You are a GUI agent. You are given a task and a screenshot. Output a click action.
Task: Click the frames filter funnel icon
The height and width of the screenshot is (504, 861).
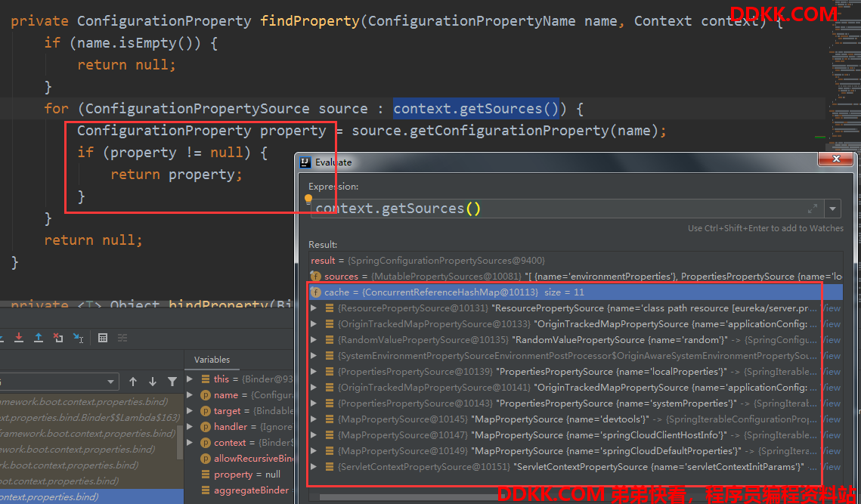[172, 381]
